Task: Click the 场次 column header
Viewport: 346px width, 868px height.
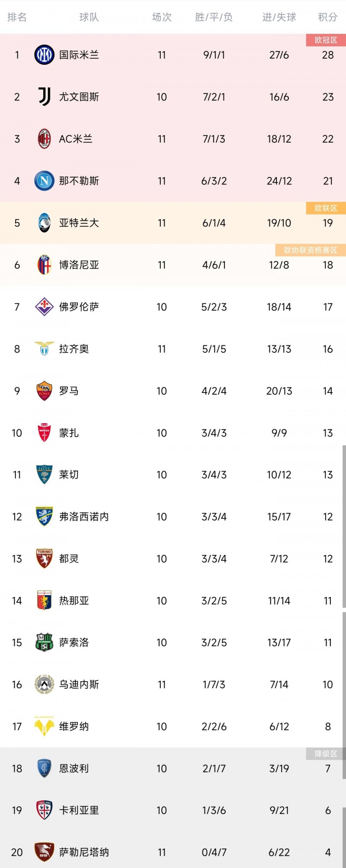Action: [161, 18]
